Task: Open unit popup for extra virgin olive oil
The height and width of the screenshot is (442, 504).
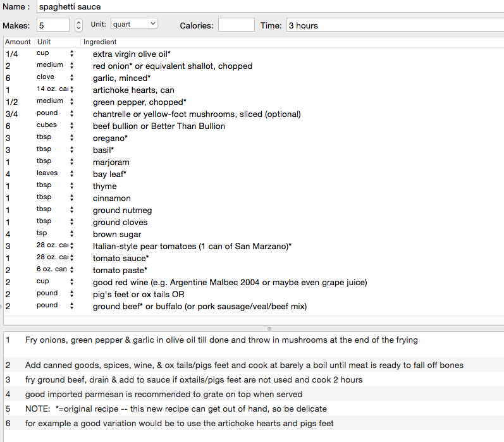Action: (71, 54)
